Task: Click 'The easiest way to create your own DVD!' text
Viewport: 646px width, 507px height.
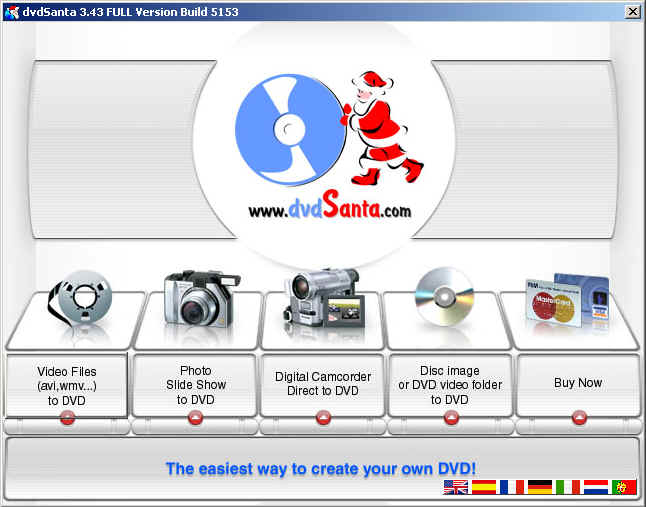Action: click(x=321, y=469)
